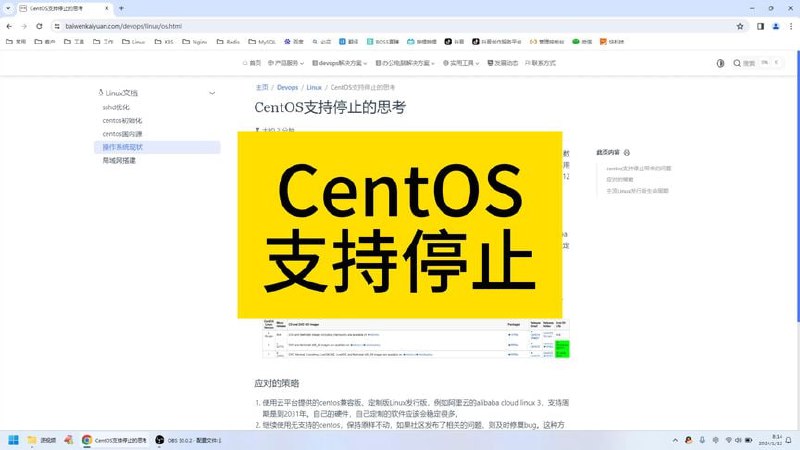Open 局域网搭建 in the sidebar

point(119,160)
